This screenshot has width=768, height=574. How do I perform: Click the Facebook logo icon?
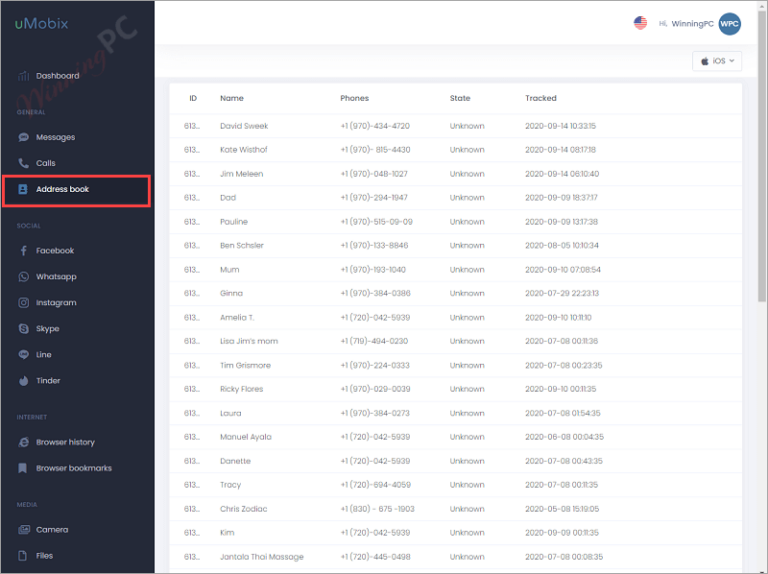[x=24, y=251]
